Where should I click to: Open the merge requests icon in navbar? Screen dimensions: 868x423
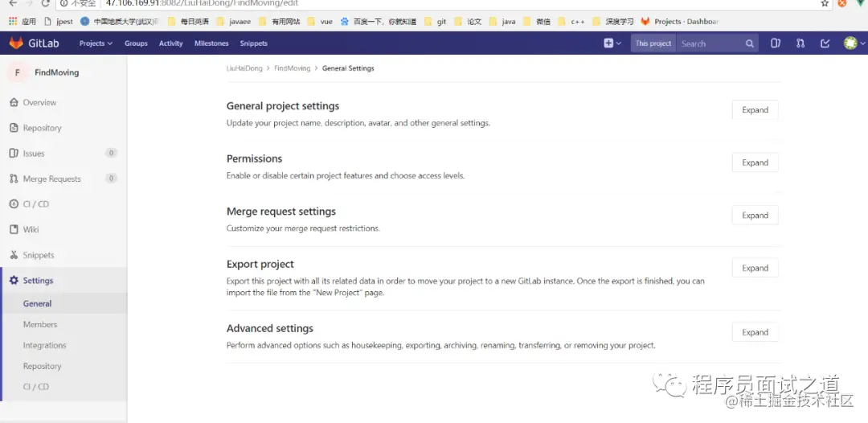coord(800,43)
